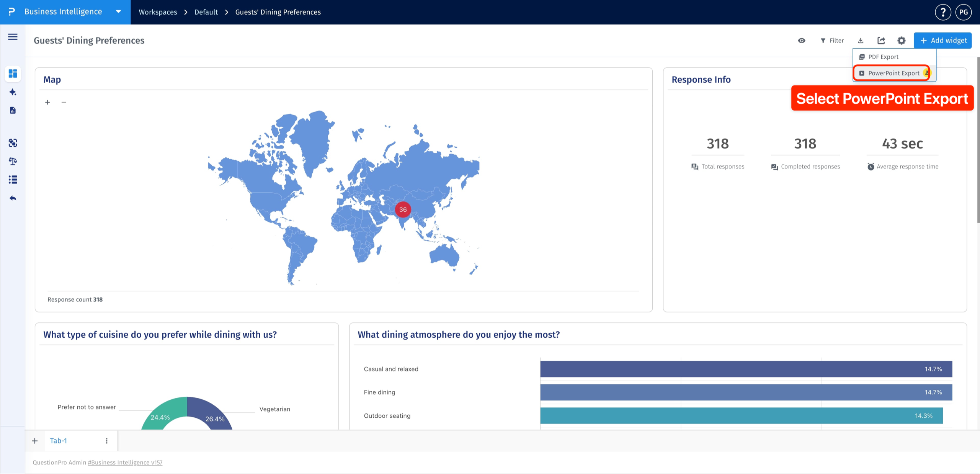
Task: Open the bulleted list icon in the sidebar
Action: click(13, 180)
